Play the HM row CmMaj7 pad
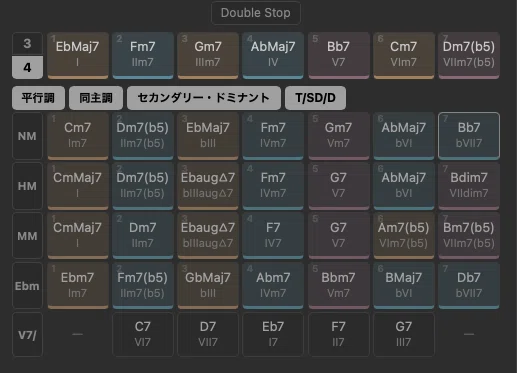 pos(78,186)
